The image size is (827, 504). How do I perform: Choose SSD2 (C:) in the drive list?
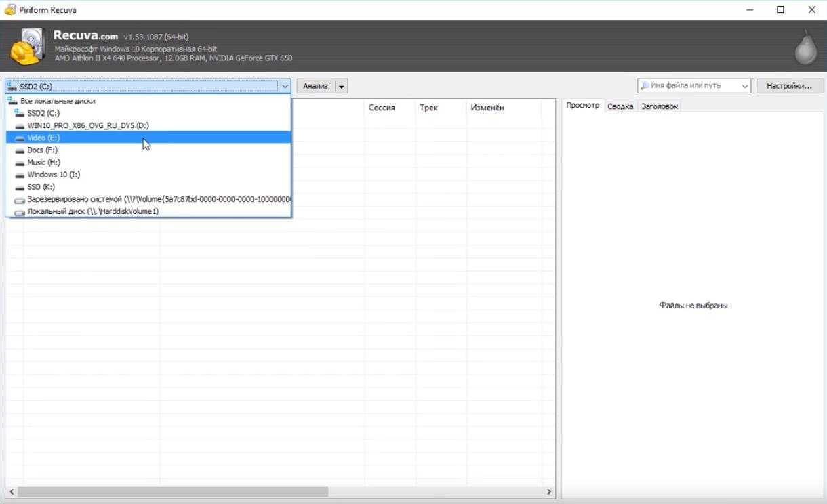(148, 113)
